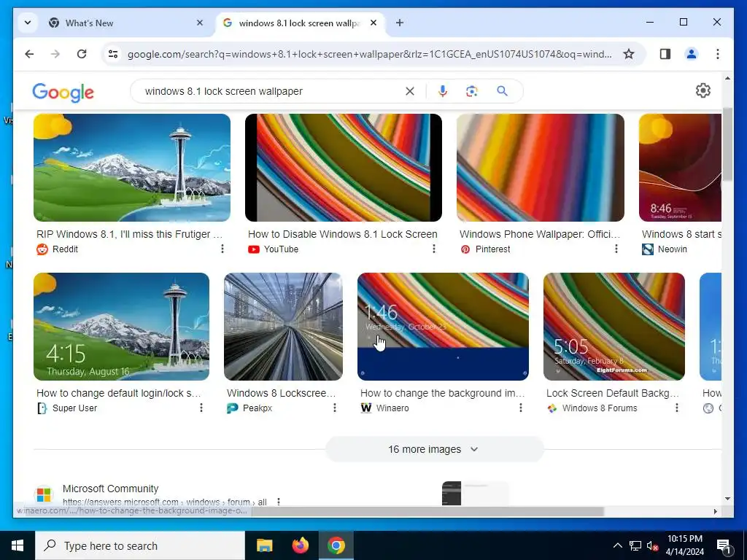The width and height of the screenshot is (747, 560).
Task: Open 'Windows 8 Lockscree...' link
Action: point(281,393)
